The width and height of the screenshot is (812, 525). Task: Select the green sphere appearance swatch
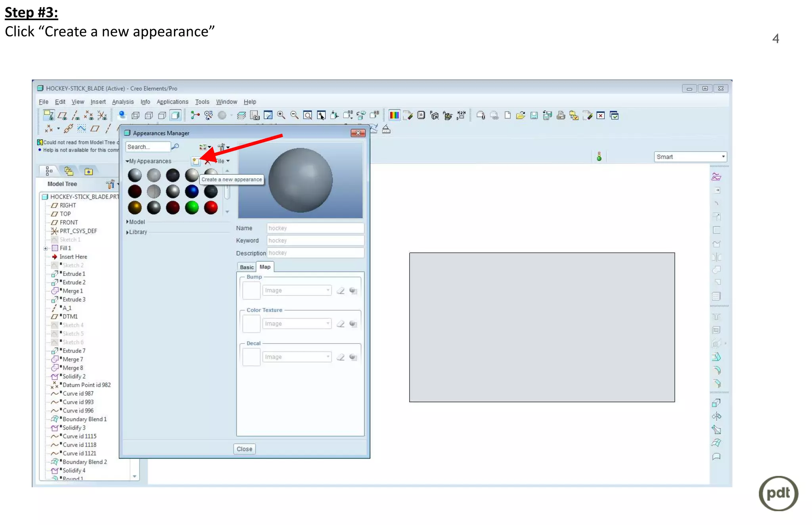pyautogui.click(x=192, y=208)
